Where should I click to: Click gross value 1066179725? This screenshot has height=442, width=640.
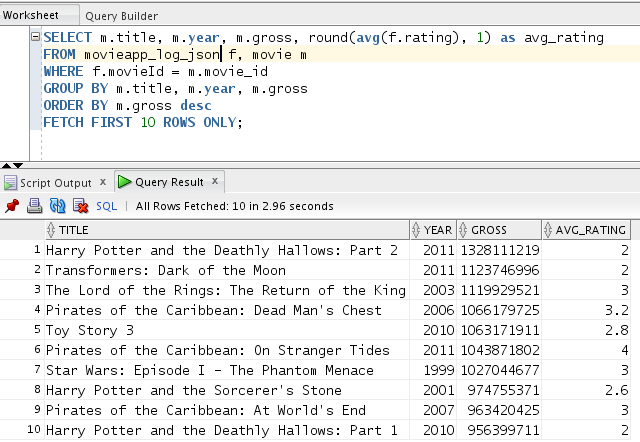[499, 310]
